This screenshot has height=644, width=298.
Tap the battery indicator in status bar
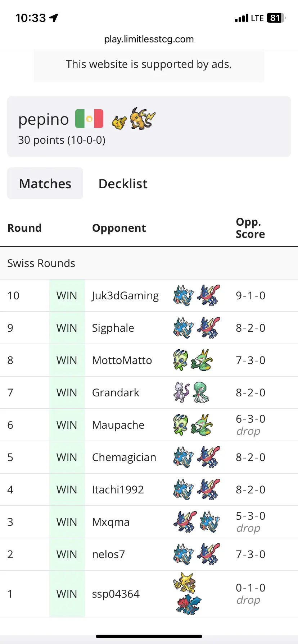(x=276, y=18)
